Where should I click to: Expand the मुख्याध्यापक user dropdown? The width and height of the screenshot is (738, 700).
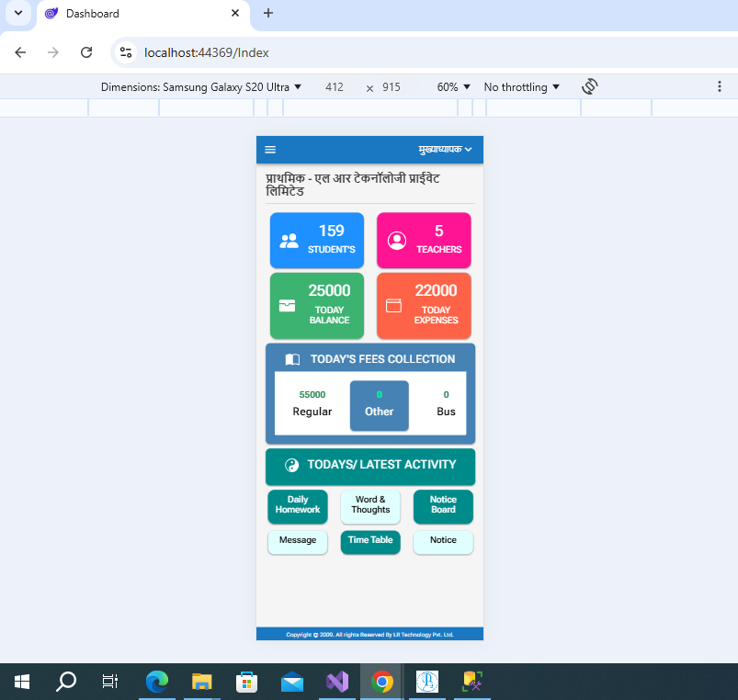tap(445, 150)
